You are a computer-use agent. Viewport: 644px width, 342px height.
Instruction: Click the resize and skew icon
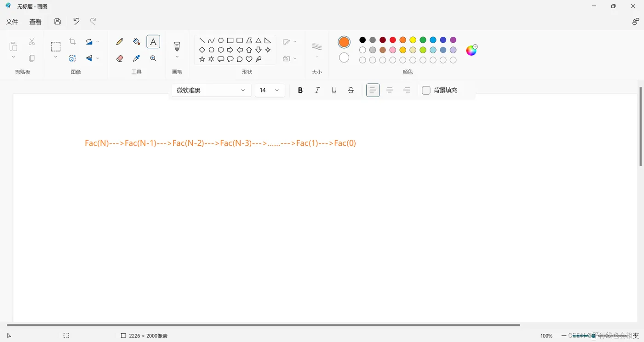pyautogui.click(x=72, y=58)
